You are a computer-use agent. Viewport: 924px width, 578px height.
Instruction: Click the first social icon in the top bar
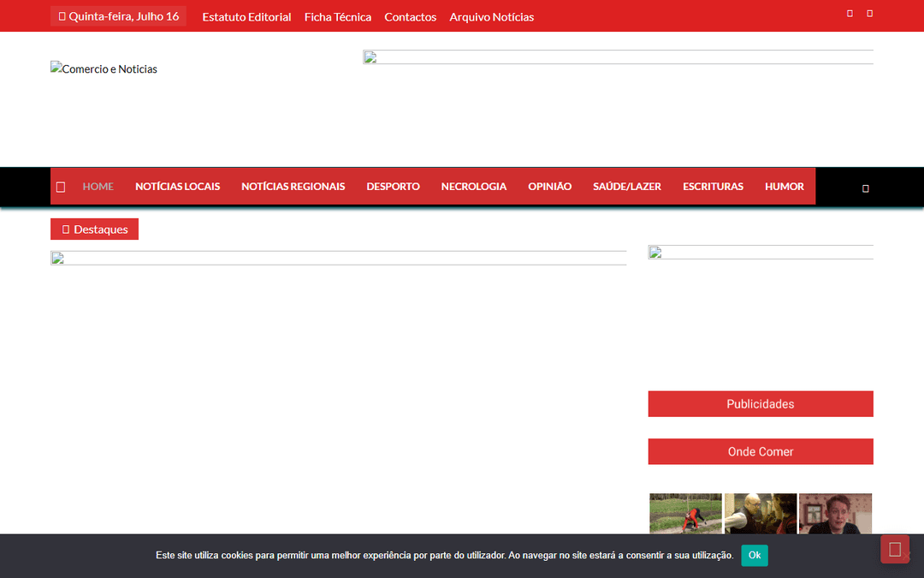click(x=850, y=14)
